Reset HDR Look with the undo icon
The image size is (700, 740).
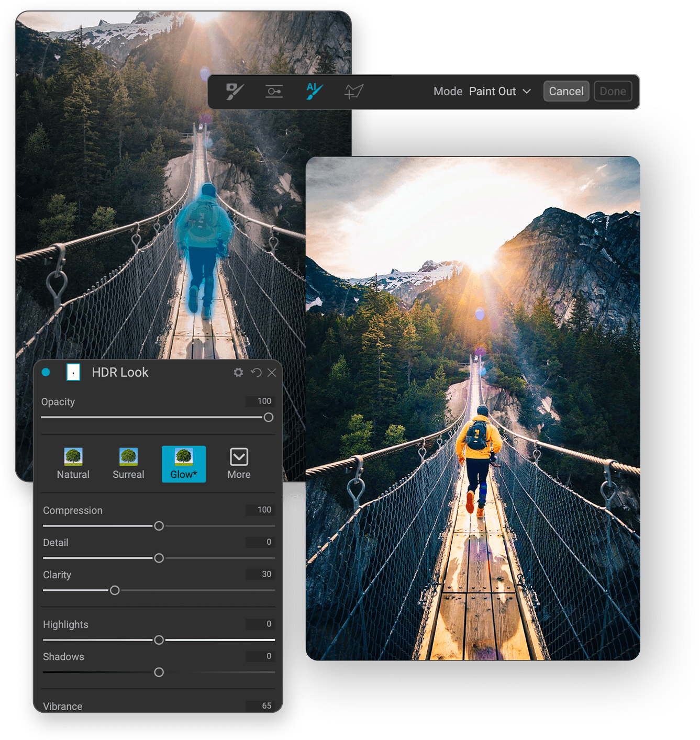(x=256, y=372)
